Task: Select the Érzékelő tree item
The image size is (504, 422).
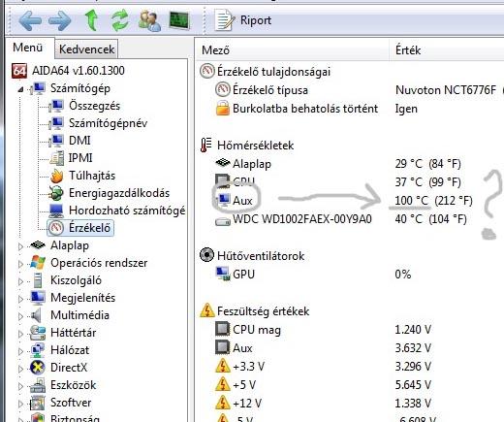Action: 80,228
